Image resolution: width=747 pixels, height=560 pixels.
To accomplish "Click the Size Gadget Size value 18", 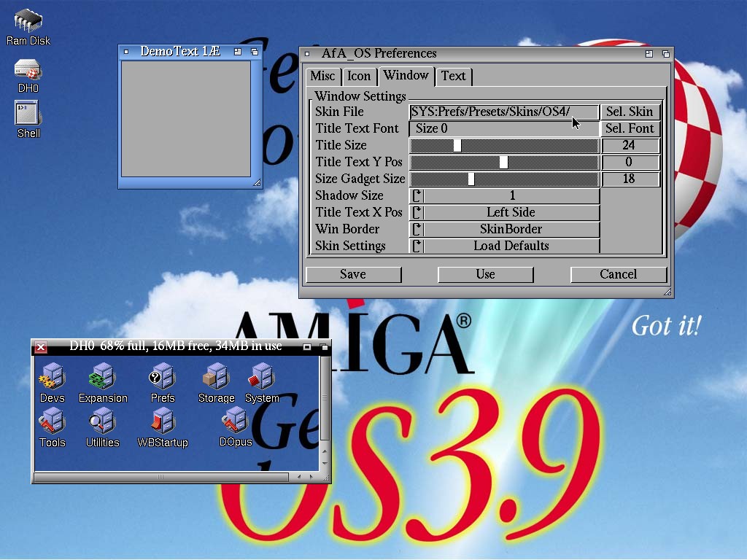I will tap(631, 179).
